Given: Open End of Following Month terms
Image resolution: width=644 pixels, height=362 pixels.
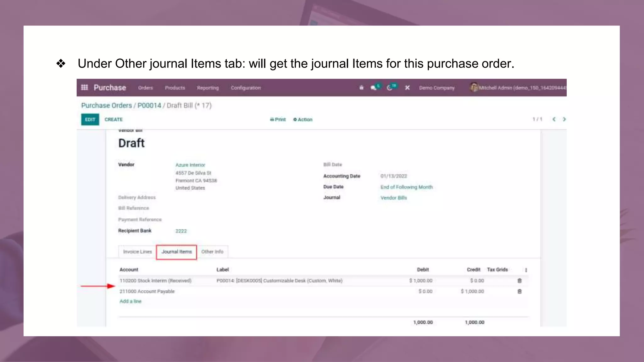Looking at the screenshot, I should (x=407, y=187).
